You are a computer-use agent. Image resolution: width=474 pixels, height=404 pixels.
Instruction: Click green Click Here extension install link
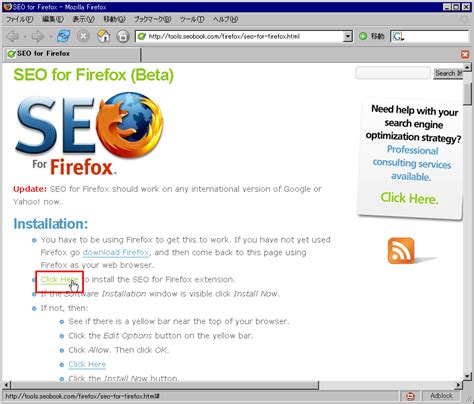[59, 280]
